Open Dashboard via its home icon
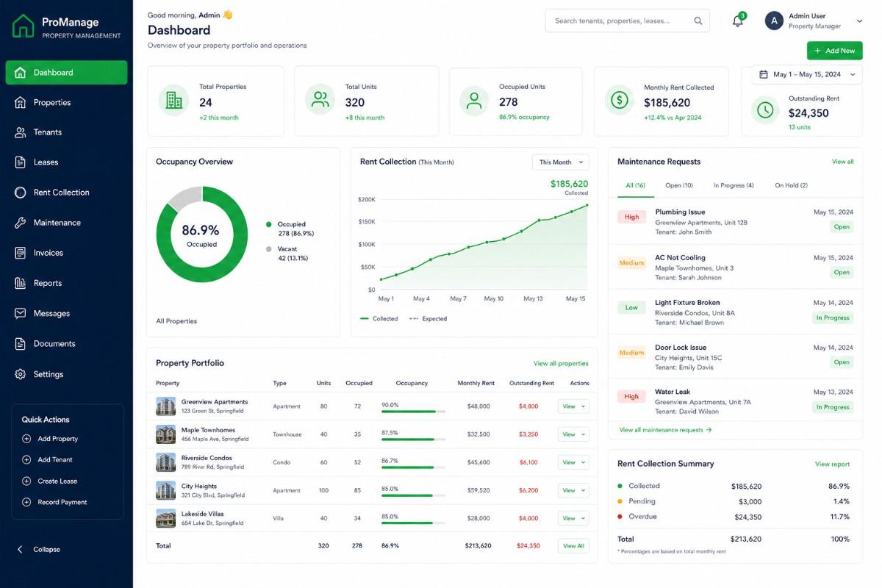882x588 pixels. (21, 72)
